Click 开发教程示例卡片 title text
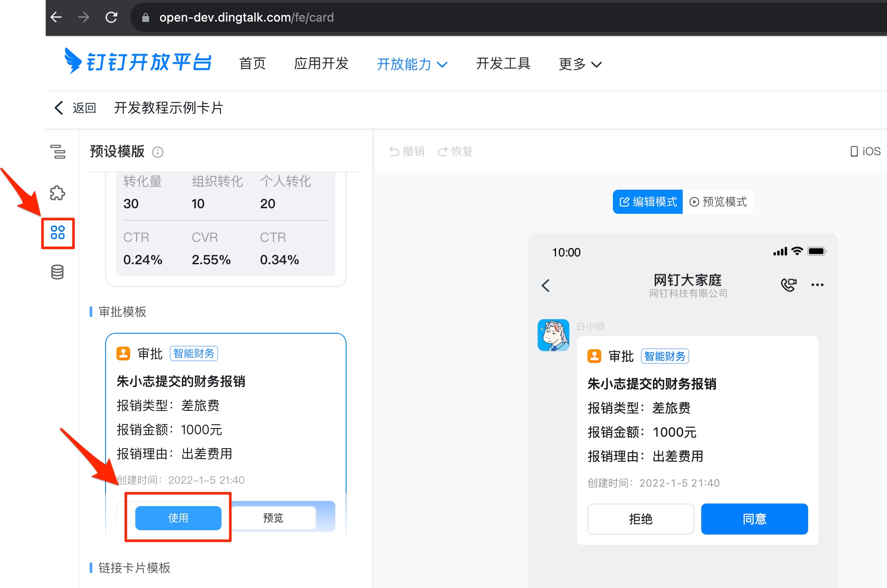The image size is (887, 588). click(169, 108)
